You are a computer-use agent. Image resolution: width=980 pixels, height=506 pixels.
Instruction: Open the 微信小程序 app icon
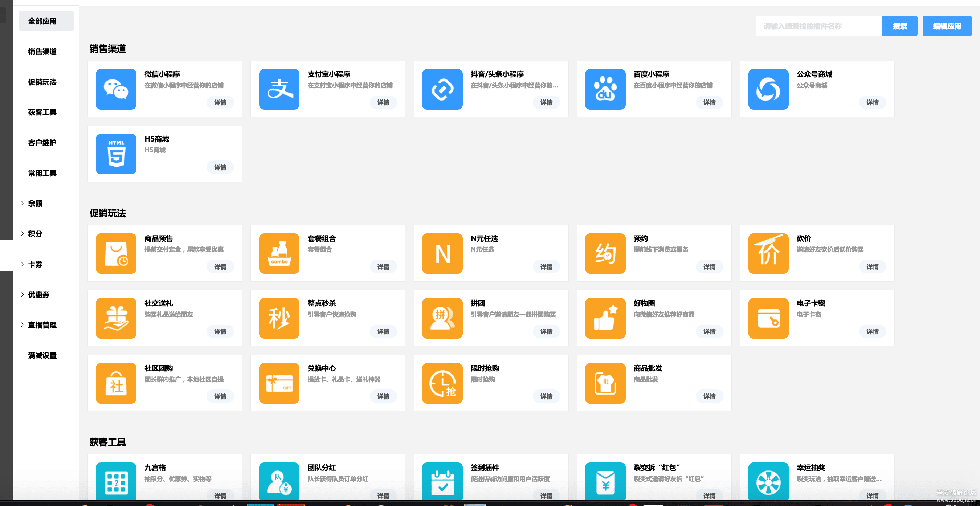116,89
